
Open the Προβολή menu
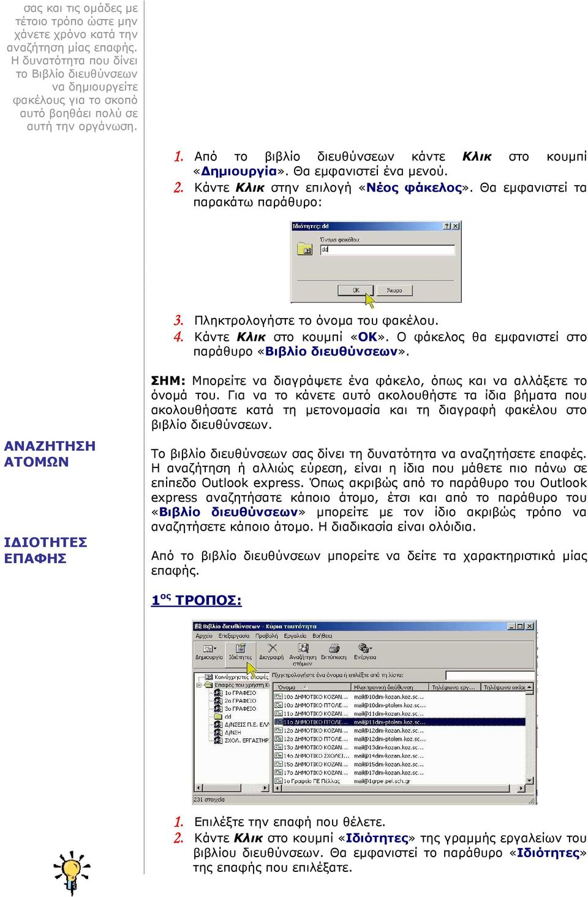point(266,636)
